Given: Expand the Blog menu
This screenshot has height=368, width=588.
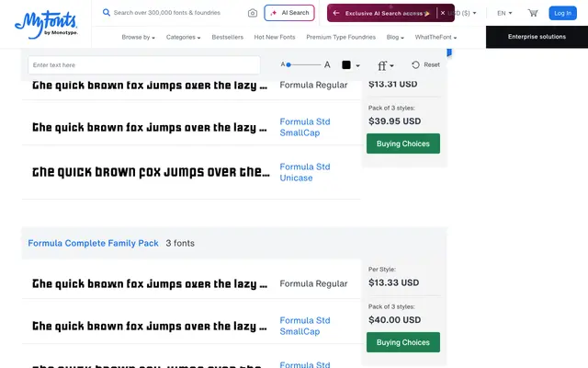Looking at the screenshot, I should tap(395, 37).
